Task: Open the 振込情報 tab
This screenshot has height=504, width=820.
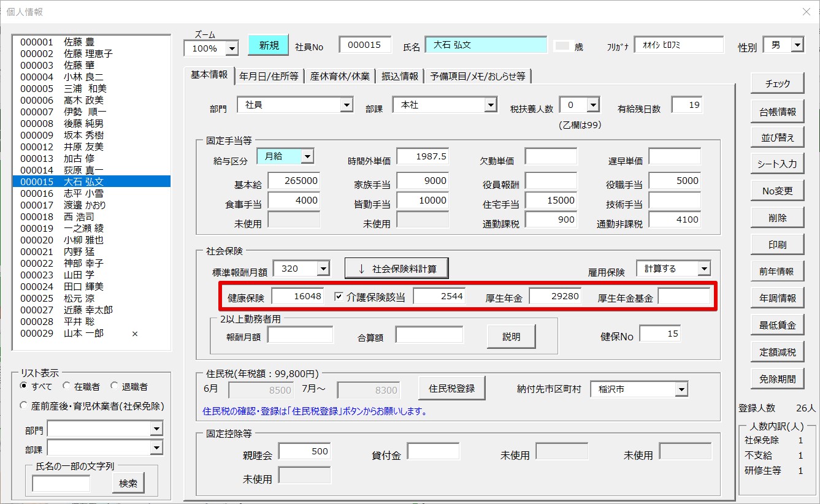Action: pyautogui.click(x=399, y=76)
